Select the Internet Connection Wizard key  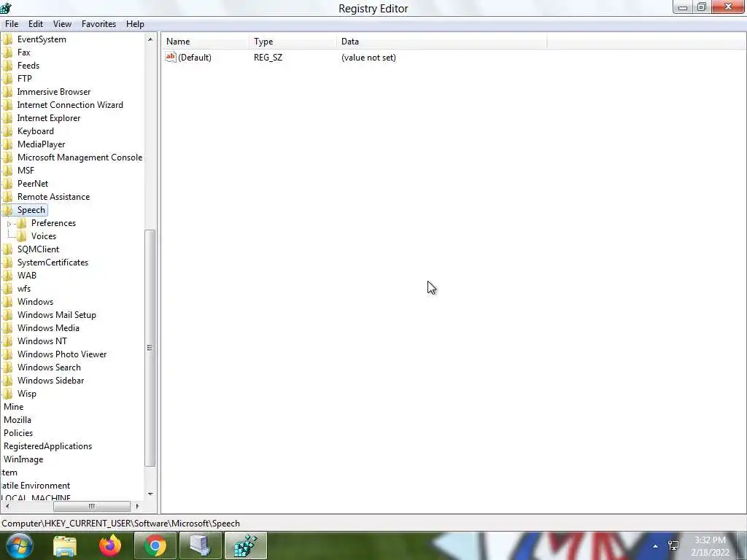click(x=70, y=105)
